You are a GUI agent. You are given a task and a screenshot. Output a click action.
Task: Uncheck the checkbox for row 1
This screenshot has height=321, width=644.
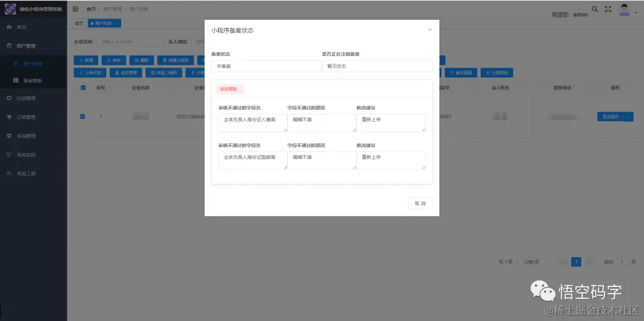[82, 117]
